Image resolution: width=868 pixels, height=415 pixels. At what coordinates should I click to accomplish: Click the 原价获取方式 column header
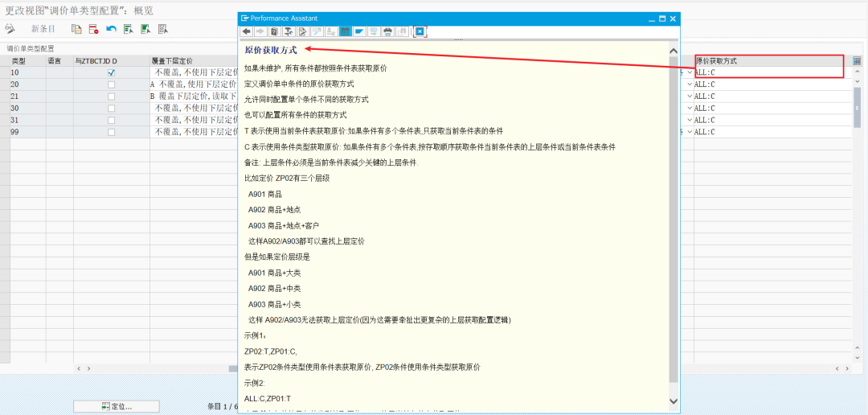tap(773, 61)
